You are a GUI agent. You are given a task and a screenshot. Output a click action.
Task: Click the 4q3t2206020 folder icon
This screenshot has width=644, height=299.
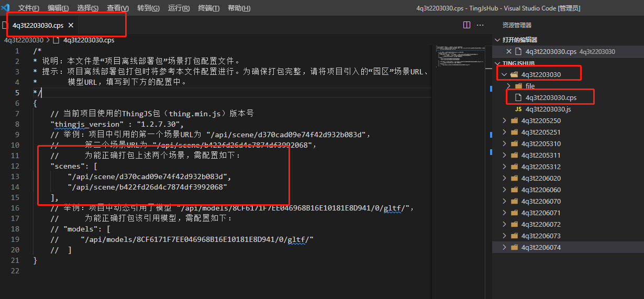click(x=515, y=178)
